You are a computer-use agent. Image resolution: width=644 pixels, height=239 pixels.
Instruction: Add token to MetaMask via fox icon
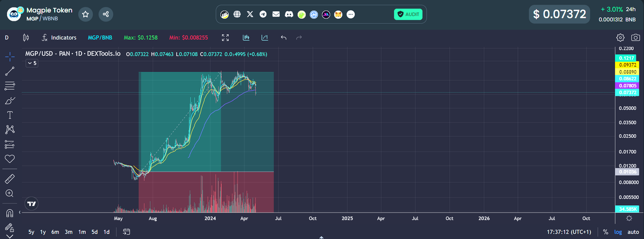pos(338,14)
